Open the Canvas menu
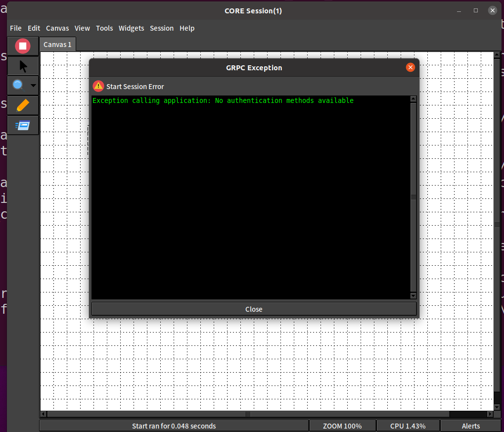Viewport: 504px width, 432px height. click(x=57, y=28)
